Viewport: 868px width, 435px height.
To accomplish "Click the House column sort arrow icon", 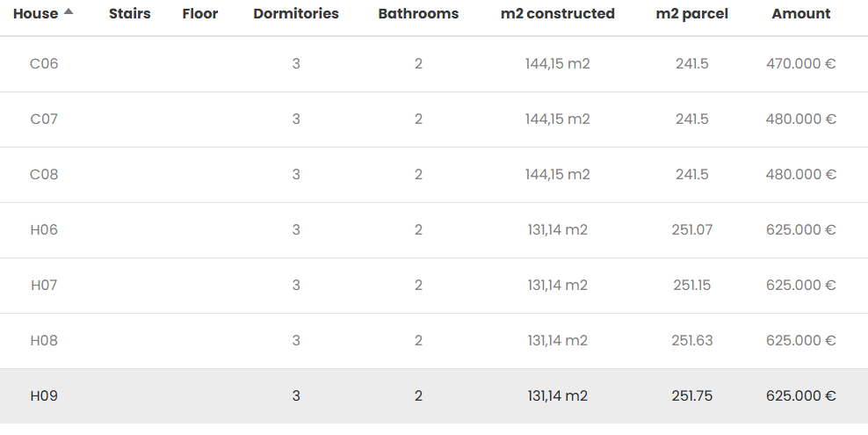I will click(x=69, y=12).
